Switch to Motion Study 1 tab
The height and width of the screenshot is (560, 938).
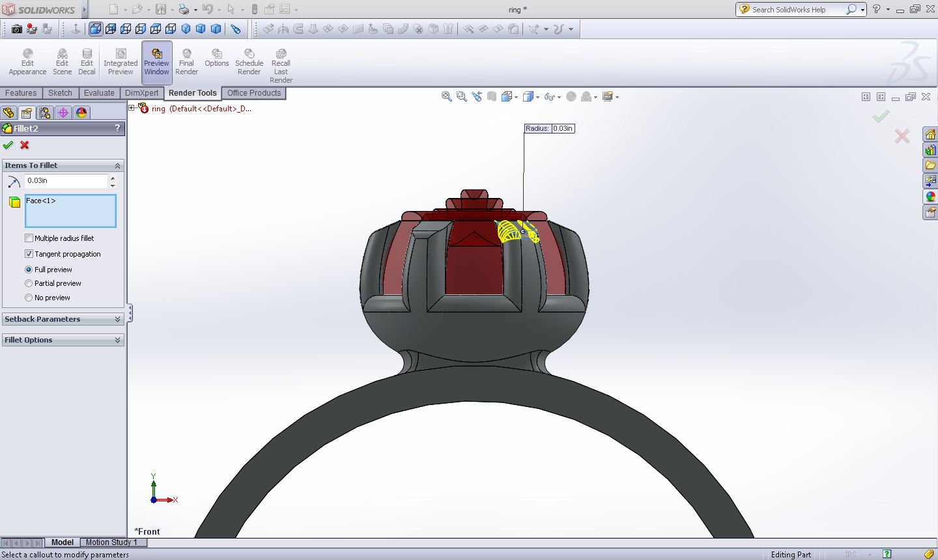(111, 542)
